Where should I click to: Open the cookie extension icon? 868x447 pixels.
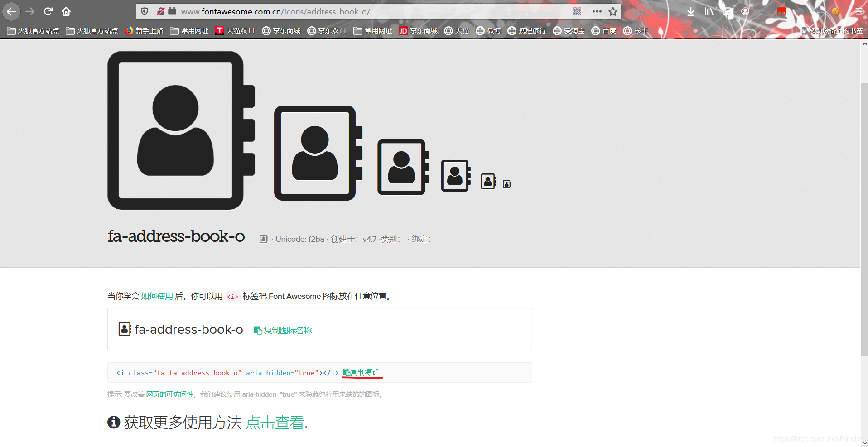[836, 11]
